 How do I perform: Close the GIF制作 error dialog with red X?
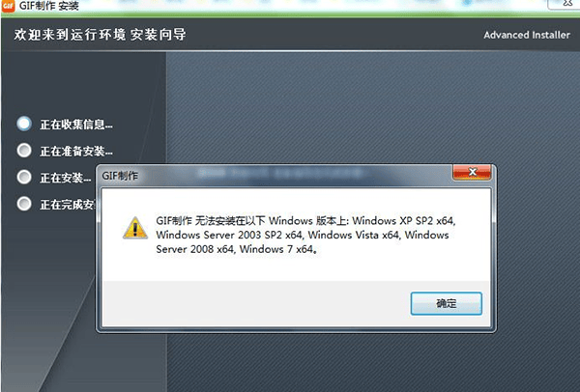(x=472, y=172)
